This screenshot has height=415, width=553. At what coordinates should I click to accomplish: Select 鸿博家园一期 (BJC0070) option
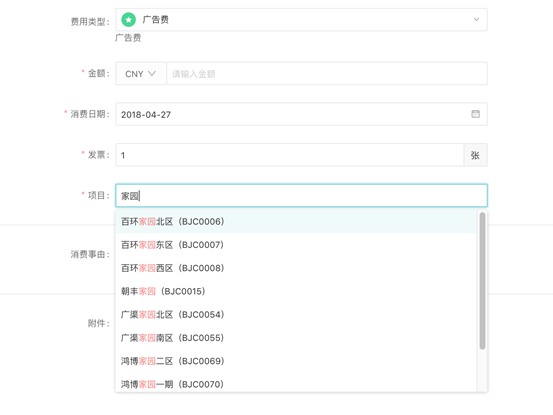[296, 383]
